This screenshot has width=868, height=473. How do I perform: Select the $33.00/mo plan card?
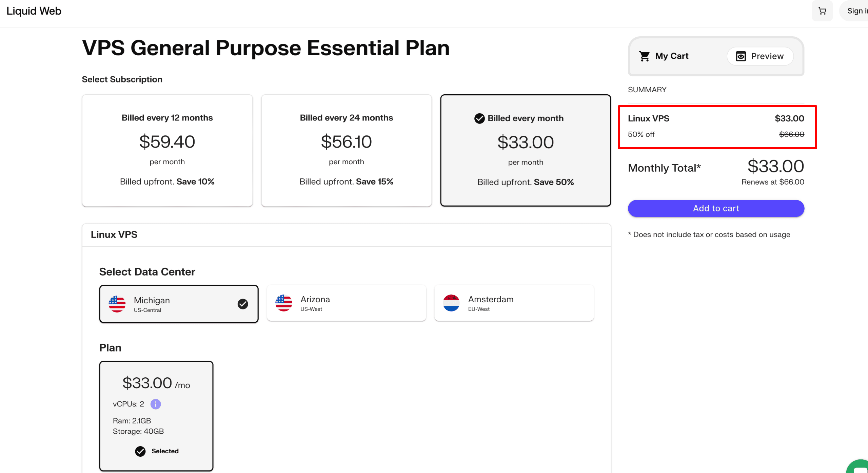[x=156, y=416]
